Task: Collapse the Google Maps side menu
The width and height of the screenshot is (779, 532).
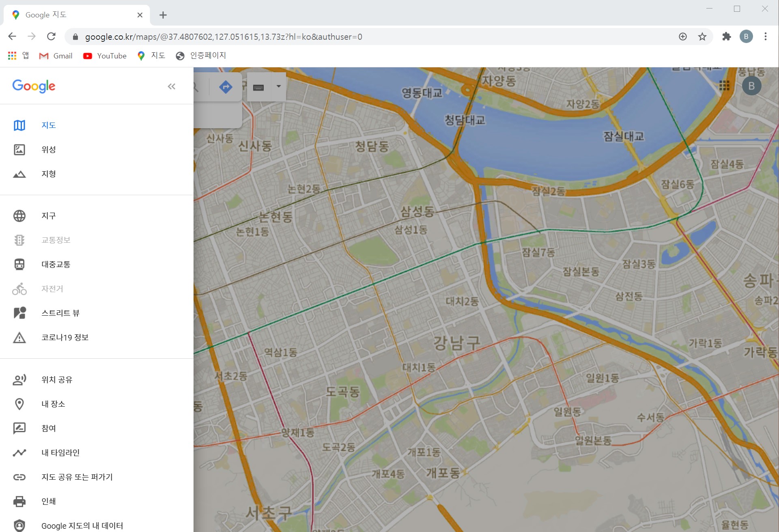Action: [x=171, y=86]
